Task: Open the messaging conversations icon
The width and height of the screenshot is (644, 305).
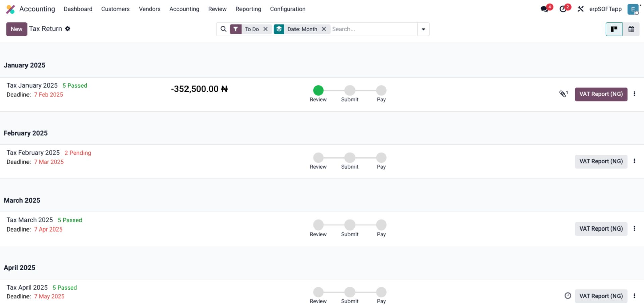Action: 544,9
